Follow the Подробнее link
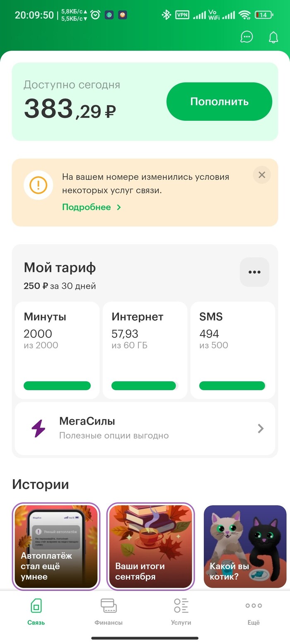Screen dimensions: 290x644 click(92, 207)
